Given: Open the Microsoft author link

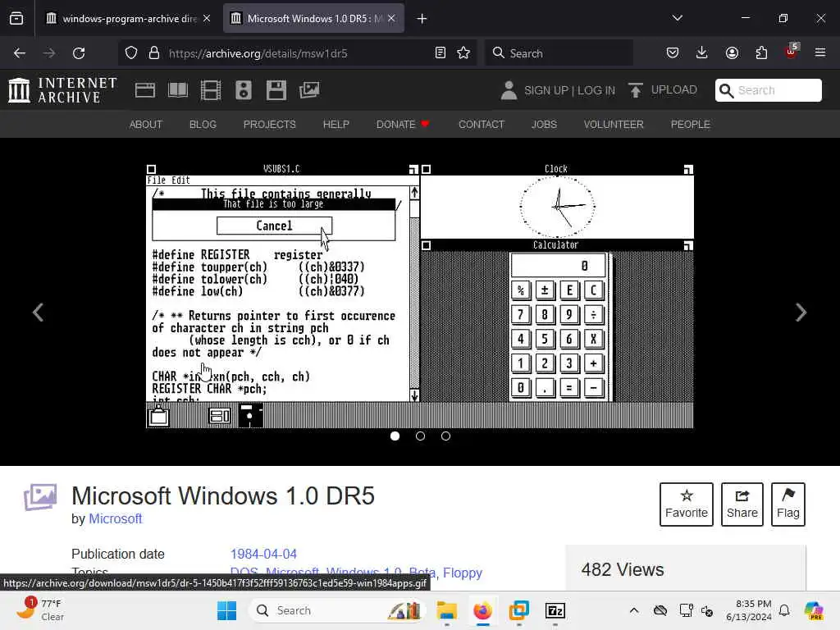Looking at the screenshot, I should pyautogui.click(x=115, y=518).
